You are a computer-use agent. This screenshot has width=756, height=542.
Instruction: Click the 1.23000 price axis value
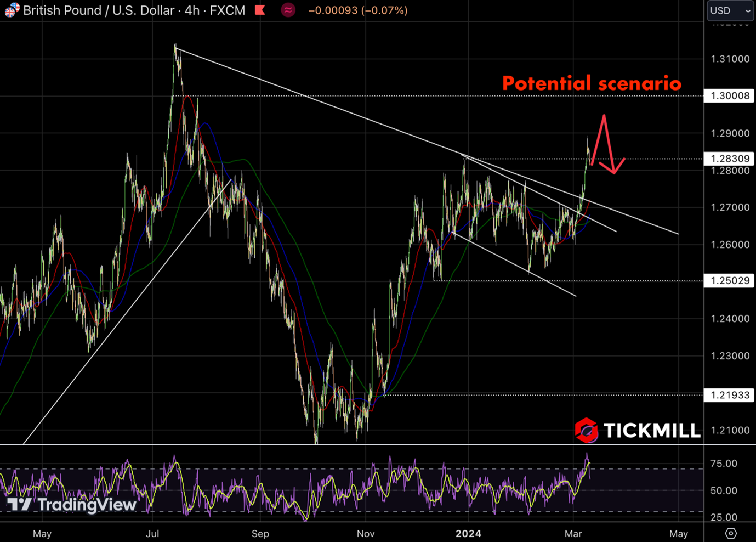(x=730, y=356)
